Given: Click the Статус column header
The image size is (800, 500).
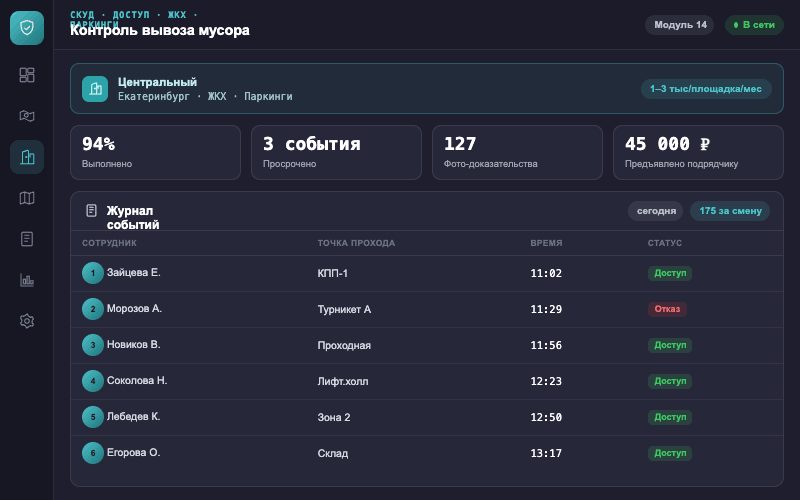Looking at the screenshot, I should [x=664, y=243].
